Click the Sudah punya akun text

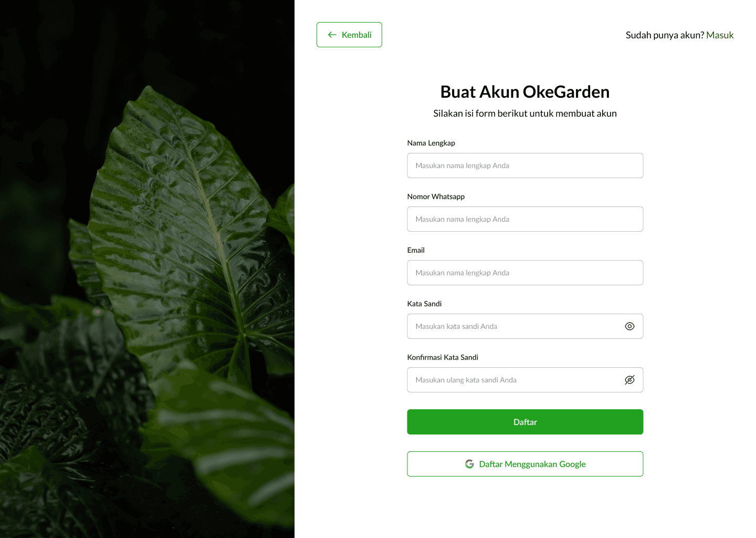coord(665,35)
